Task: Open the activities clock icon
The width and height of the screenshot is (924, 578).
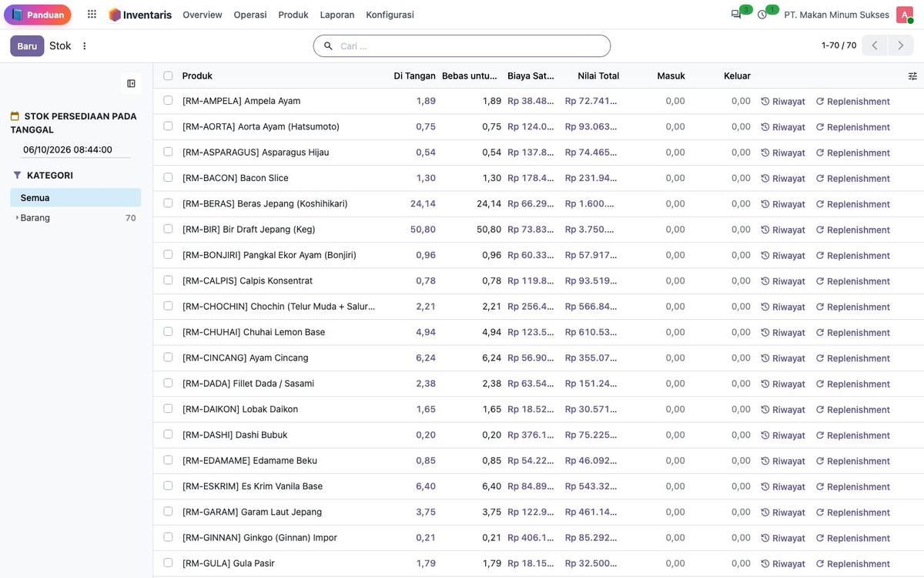Action: 762,15
